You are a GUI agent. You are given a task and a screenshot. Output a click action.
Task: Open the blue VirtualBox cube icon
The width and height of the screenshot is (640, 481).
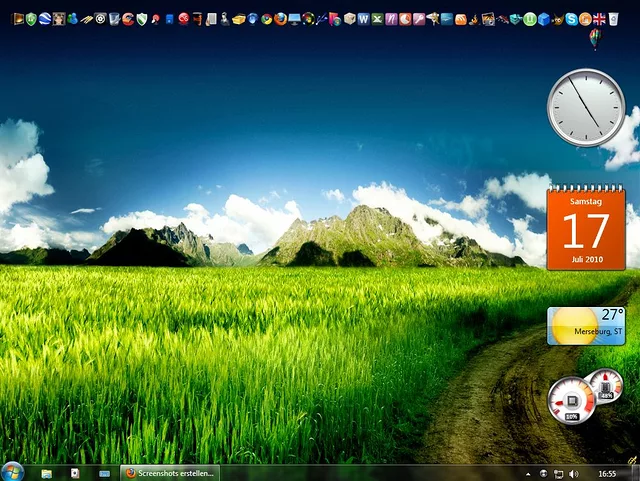click(x=544, y=19)
